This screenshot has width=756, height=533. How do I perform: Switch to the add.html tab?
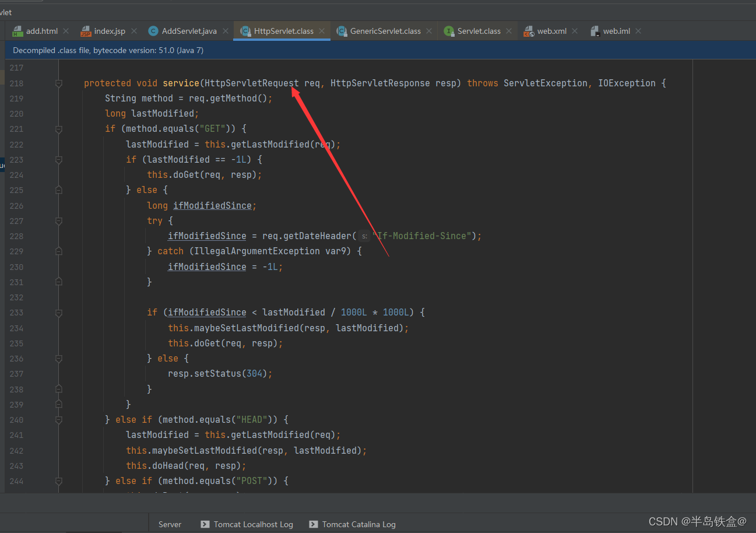pos(41,31)
